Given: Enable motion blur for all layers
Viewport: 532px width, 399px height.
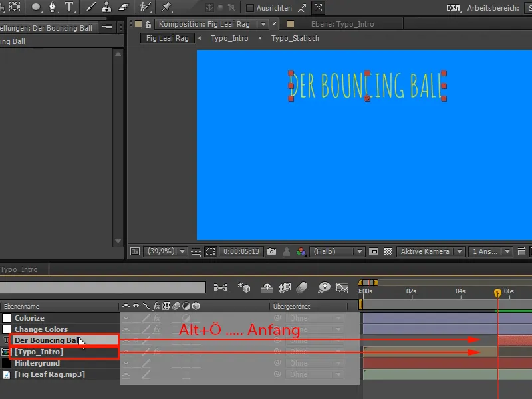Looking at the screenshot, I should (302, 287).
